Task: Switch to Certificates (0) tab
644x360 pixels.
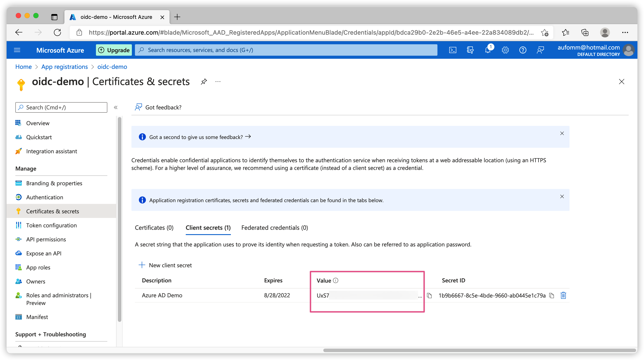Action: (x=154, y=228)
